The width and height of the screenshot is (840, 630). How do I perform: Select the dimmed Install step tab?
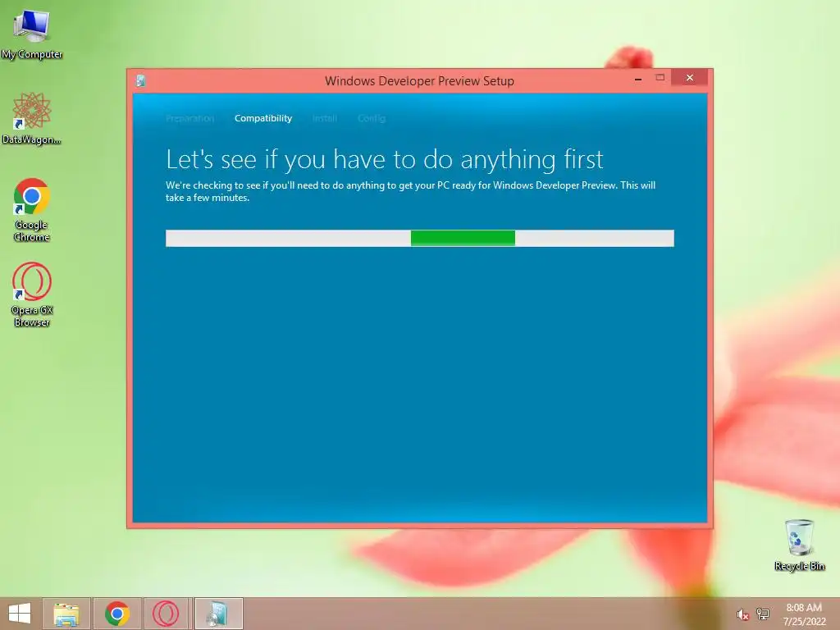(x=325, y=118)
